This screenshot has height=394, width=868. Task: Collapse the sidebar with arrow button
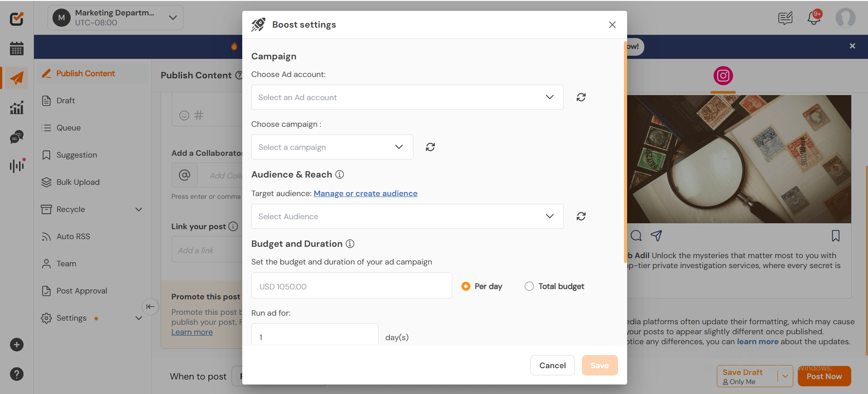click(x=150, y=307)
